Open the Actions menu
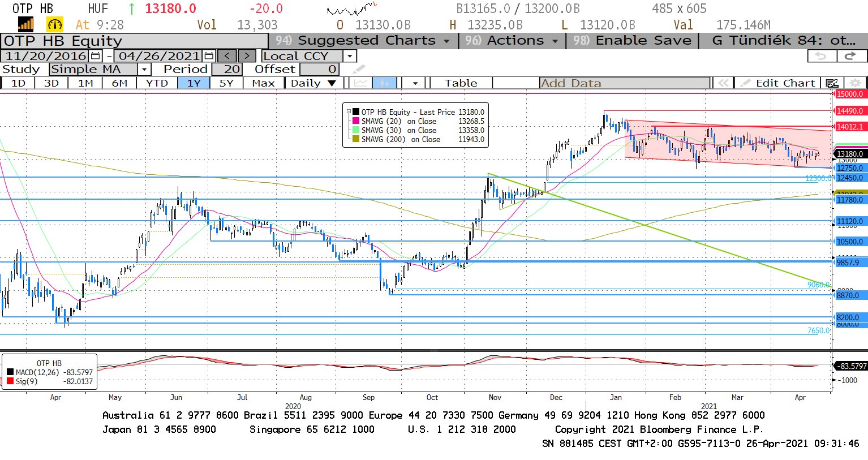 point(511,41)
